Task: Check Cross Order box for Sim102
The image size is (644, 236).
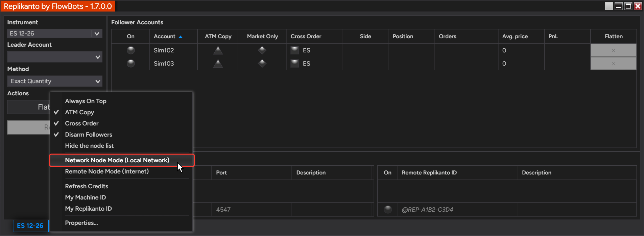Action: 295,50
